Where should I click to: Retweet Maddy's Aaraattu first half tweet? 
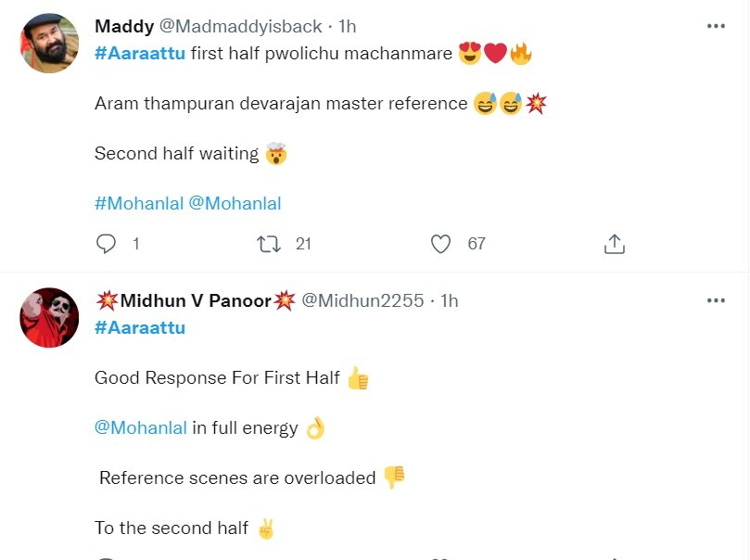tap(268, 244)
